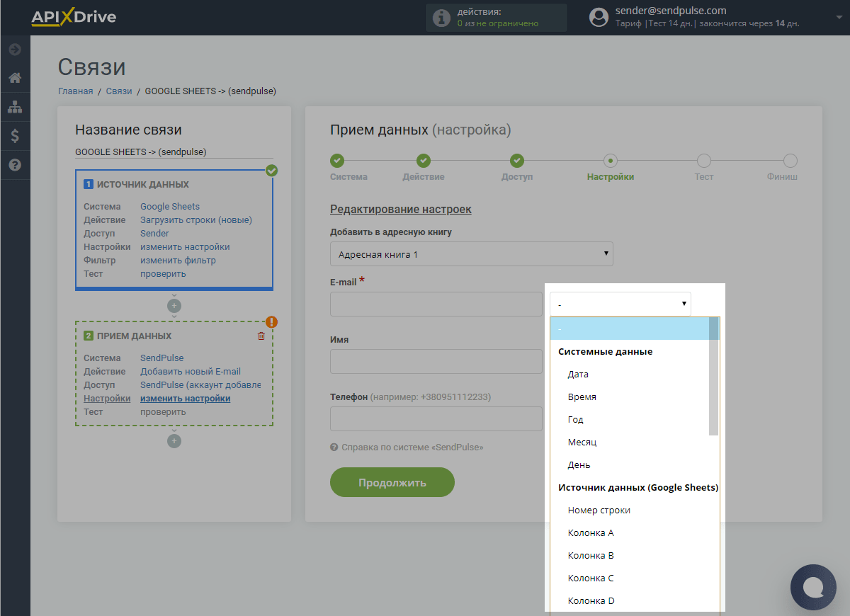
Task: Click изменить настройки in ИСТОЧНИК ДАННЫХ block
Action: (x=185, y=247)
